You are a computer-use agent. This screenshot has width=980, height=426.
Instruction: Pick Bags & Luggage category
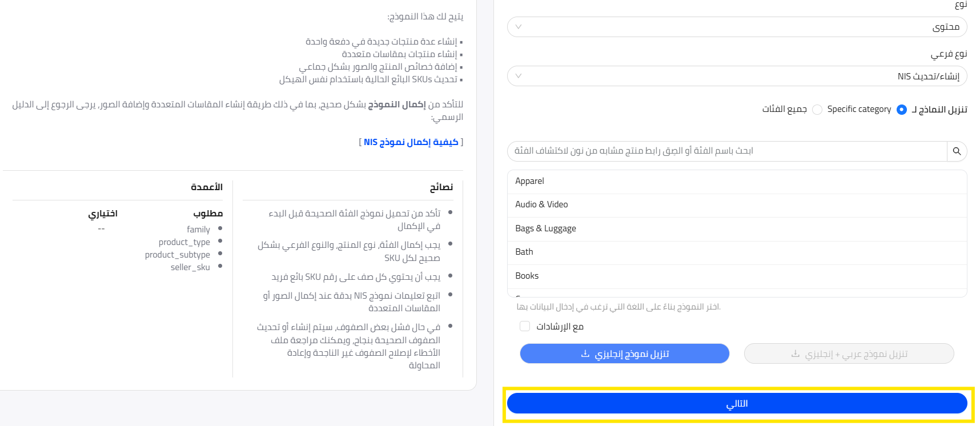pyautogui.click(x=545, y=228)
